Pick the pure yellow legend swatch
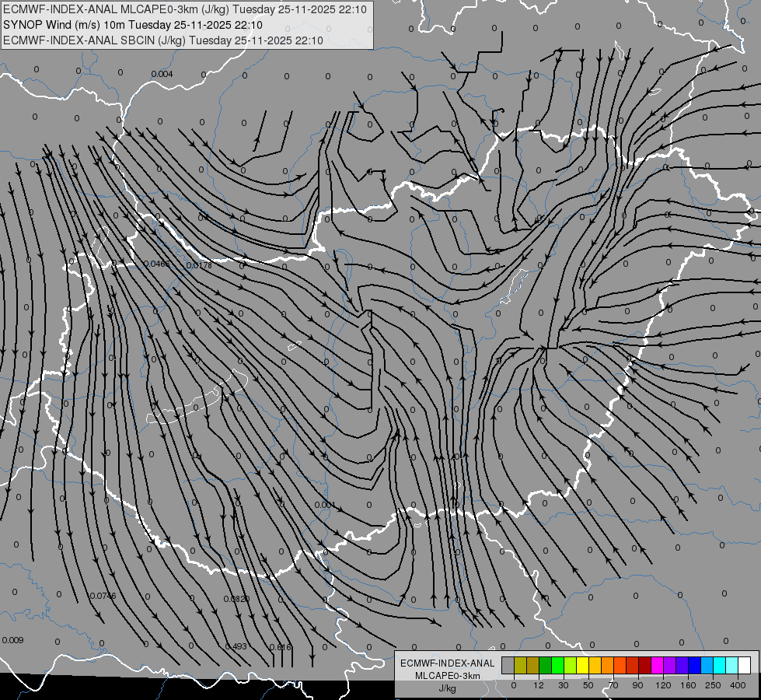The image size is (761, 700). pyautogui.click(x=582, y=665)
